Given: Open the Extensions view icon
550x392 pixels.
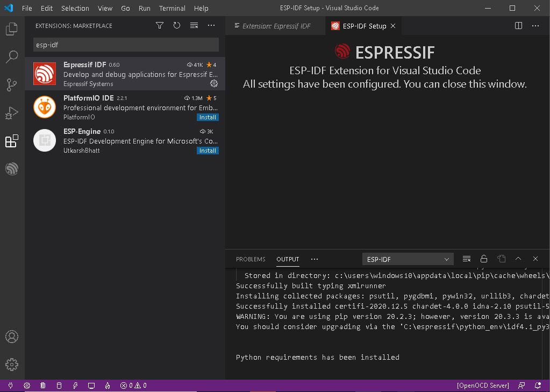Looking at the screenshot, I should tap(12, 141).
